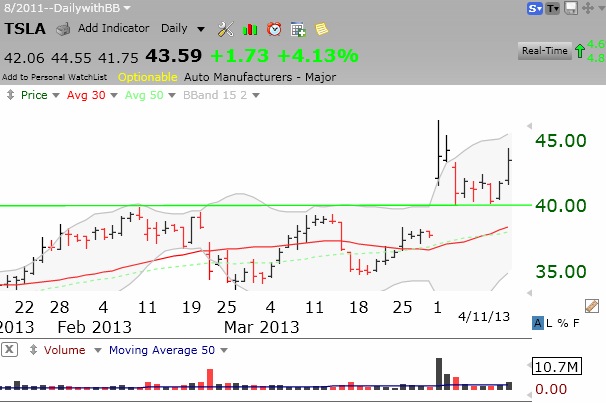The height and width of the screenshot is (403, 606).
Task: Close the Volume pane with the X box
Action: [x=9, y=350]
